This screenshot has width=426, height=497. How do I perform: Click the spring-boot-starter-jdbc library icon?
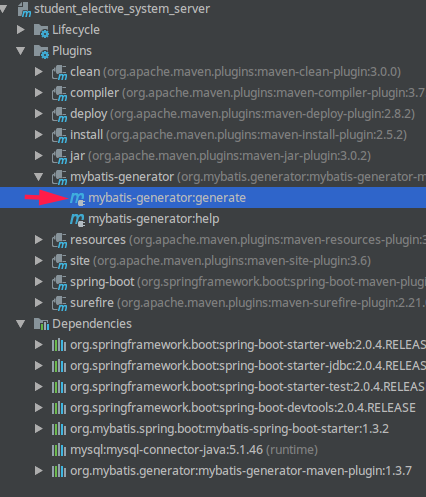click(59, 366)
